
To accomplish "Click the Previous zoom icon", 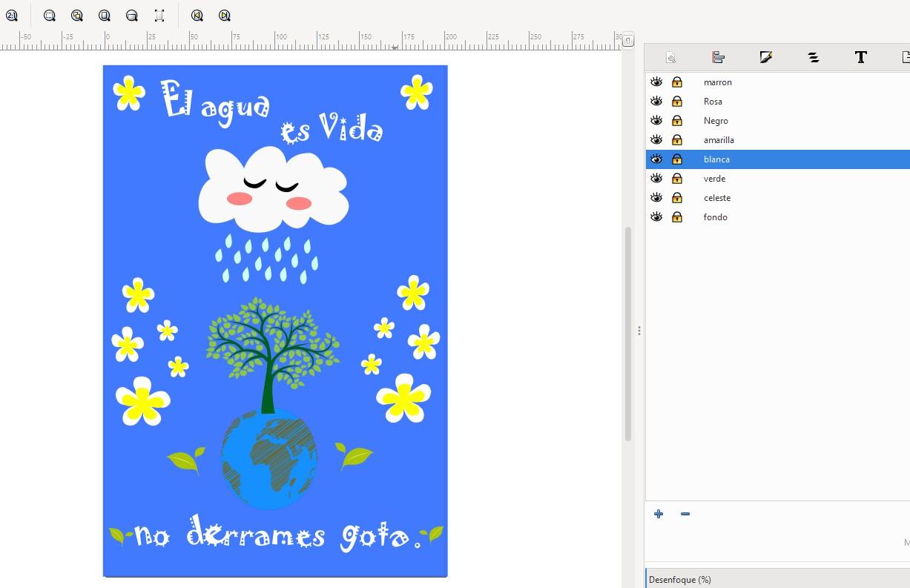I will [x=197, y=16].
